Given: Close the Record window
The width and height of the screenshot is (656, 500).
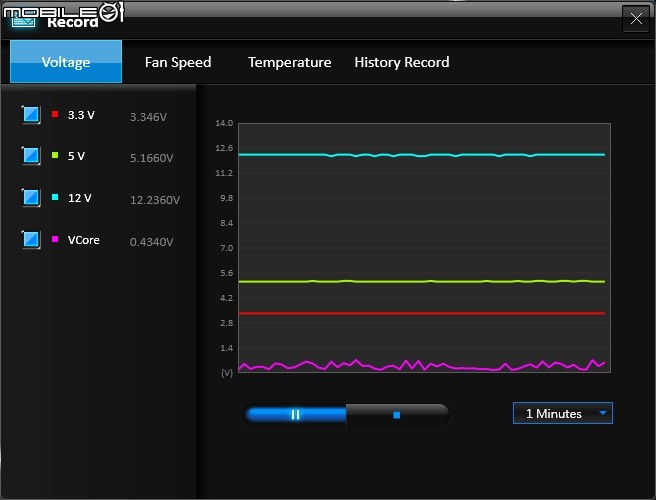Looking at the screenshot, I should point(636,19).
